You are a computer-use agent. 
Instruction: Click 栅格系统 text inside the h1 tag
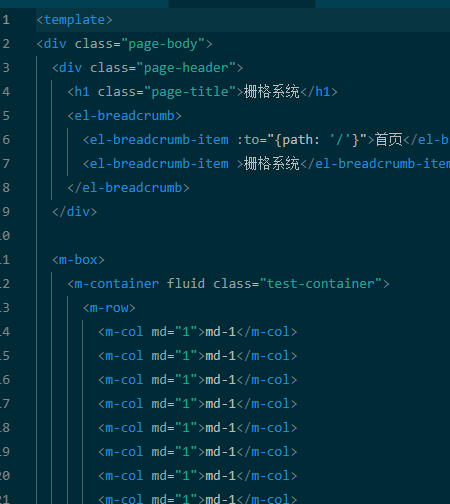tap(272, 92)
